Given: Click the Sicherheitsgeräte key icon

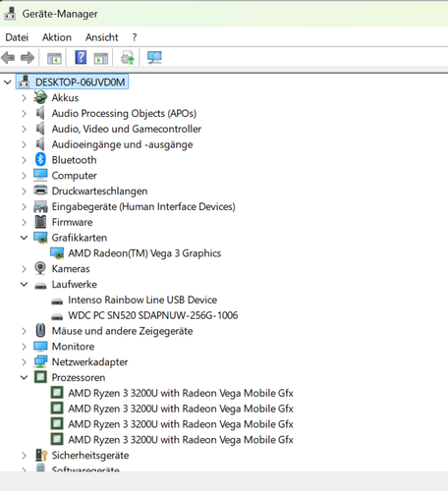Looking at the screenshot, I should pos(41,456).
